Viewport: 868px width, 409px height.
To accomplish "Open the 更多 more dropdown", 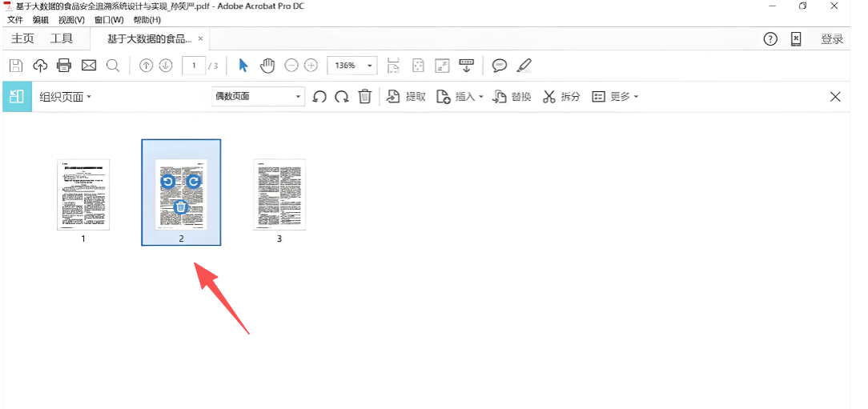I will 615,97.
